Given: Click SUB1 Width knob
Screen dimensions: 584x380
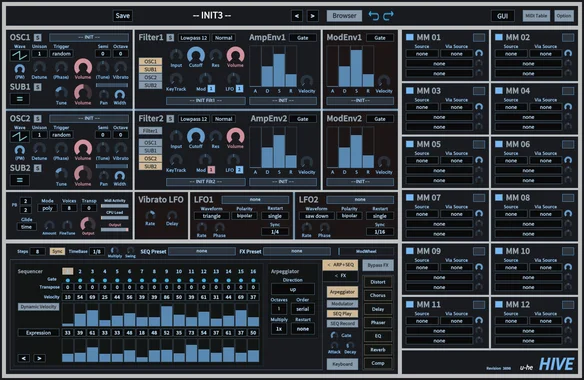Looking at the screenshot, I should coord(120,95).
